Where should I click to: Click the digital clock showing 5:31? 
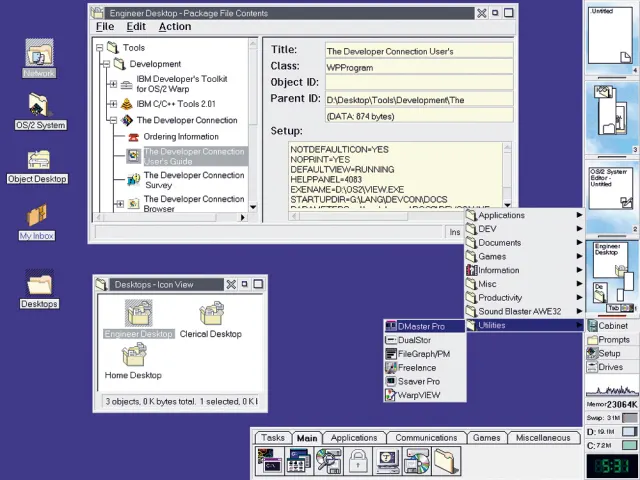click(x=611, y=465)
